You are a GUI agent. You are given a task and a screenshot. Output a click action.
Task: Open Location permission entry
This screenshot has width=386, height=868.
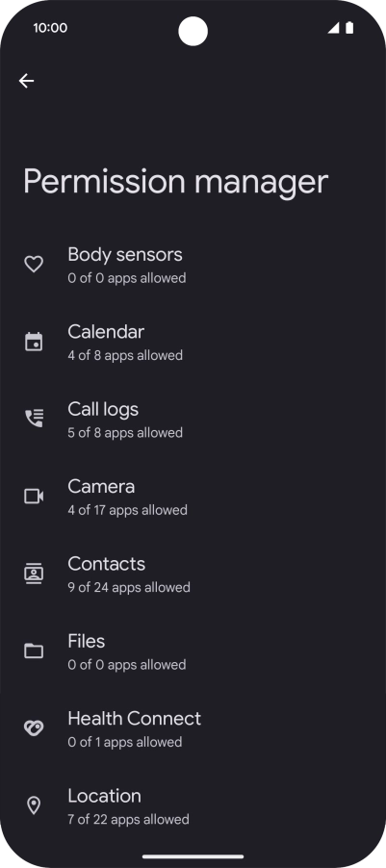[193, 805]
